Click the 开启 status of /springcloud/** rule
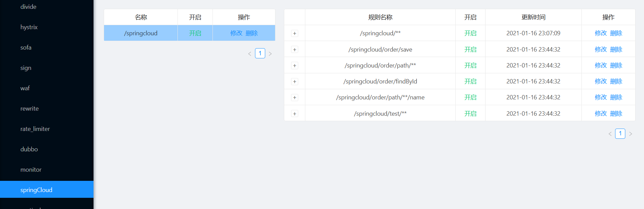Screen dimensions: 644x209 [471, 33]
